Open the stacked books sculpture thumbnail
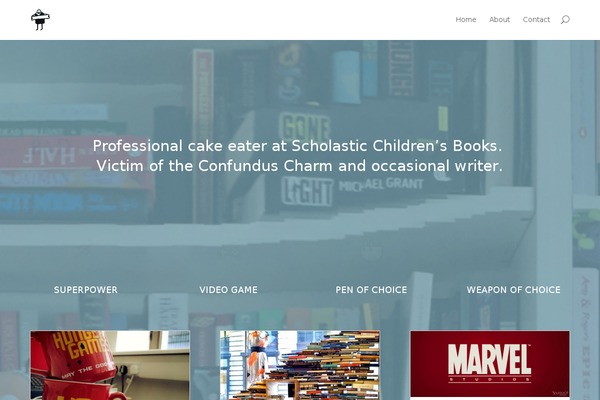Image resolution: width=600 pixels, height=400 pixels. (x=300, y=365)
